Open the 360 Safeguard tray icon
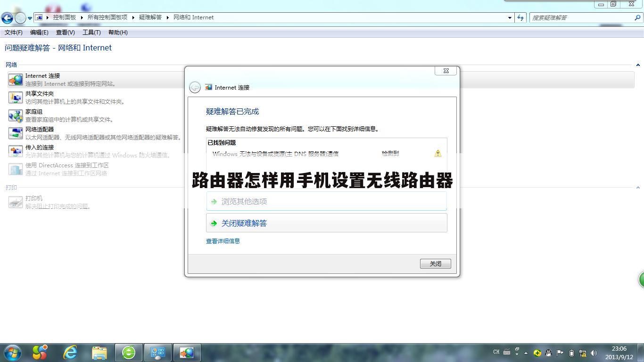Screen dimensions: 644x362 (537, 353)
